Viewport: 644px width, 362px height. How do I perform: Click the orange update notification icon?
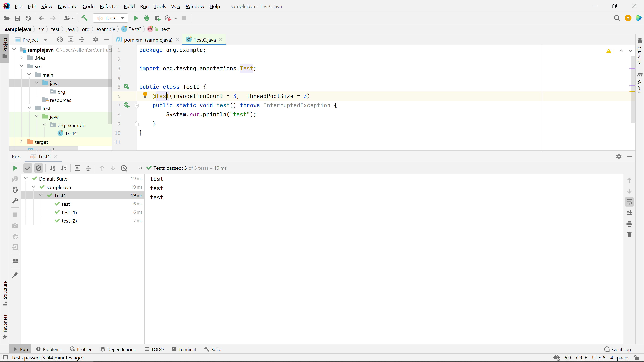(628, 18)
